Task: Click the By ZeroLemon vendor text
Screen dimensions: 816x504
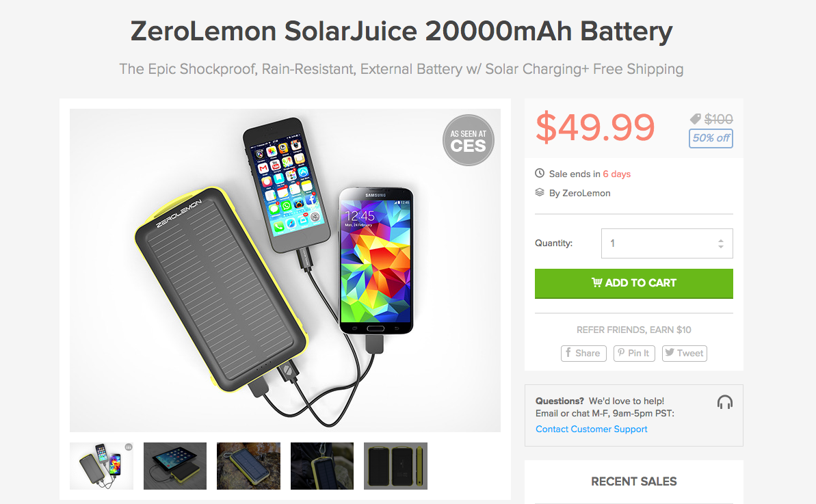Action: pyautogui.click(x=579, y=193)
